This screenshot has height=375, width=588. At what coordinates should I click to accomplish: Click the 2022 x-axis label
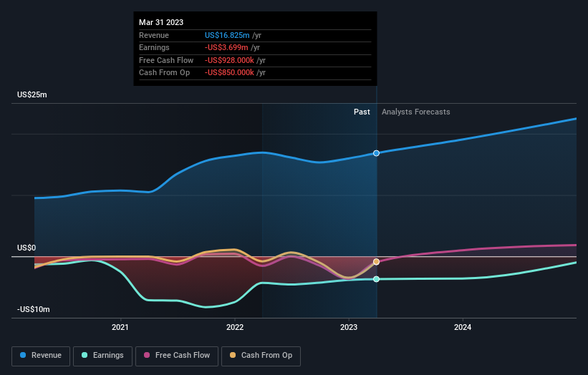(x=235, y=328)
